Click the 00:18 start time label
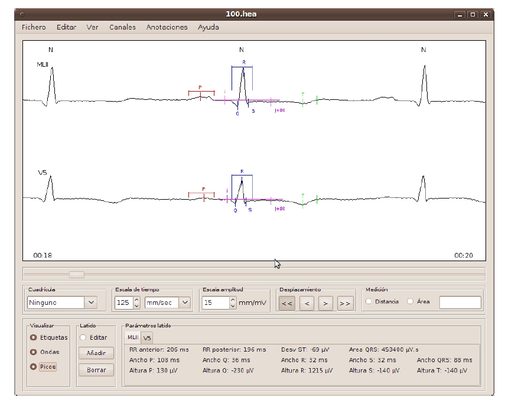Image resolution: width=505 pixels, height=400 pixels. coord(42,255)
